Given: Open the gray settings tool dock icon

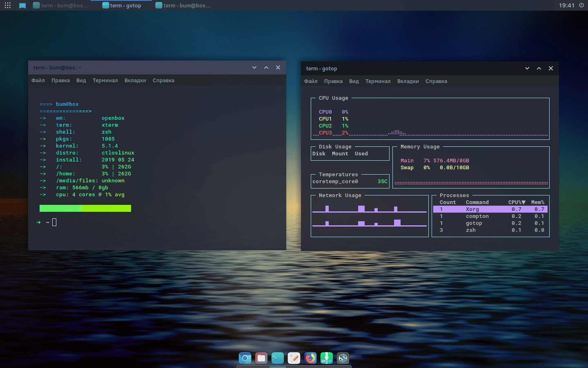Looking at the screenshot, I should tap(343, 358).
